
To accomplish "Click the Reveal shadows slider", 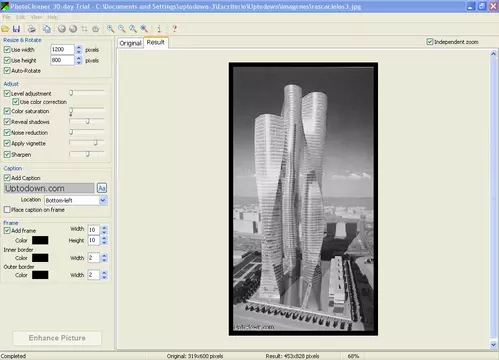I will pyautogui.click(x=87, y=121).
